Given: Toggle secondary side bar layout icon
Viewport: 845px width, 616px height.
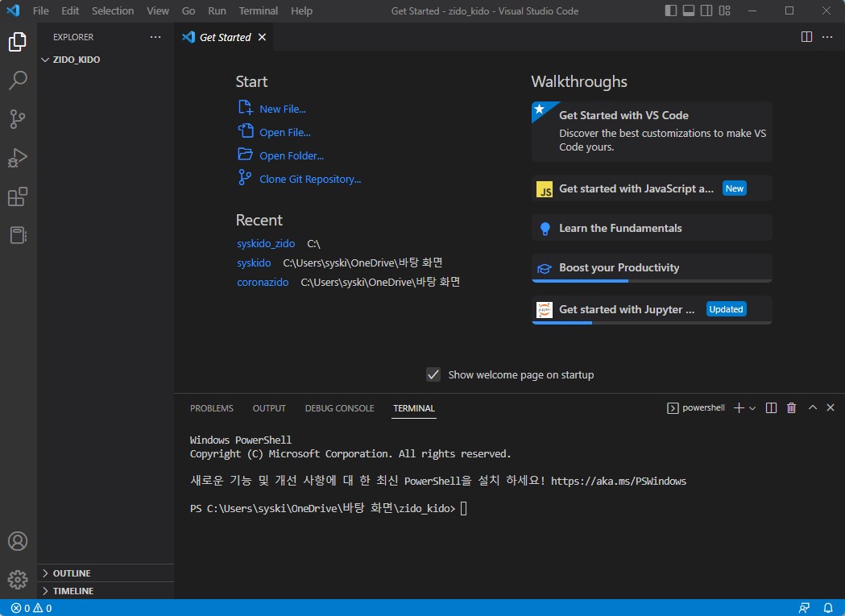Looking at the screenshot, I should [x=706, y=10].
